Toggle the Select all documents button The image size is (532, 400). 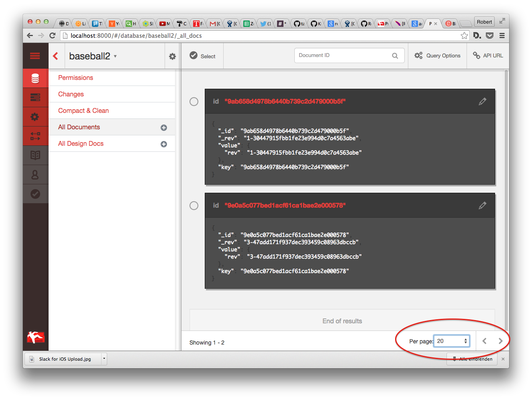tap(202, 56)
